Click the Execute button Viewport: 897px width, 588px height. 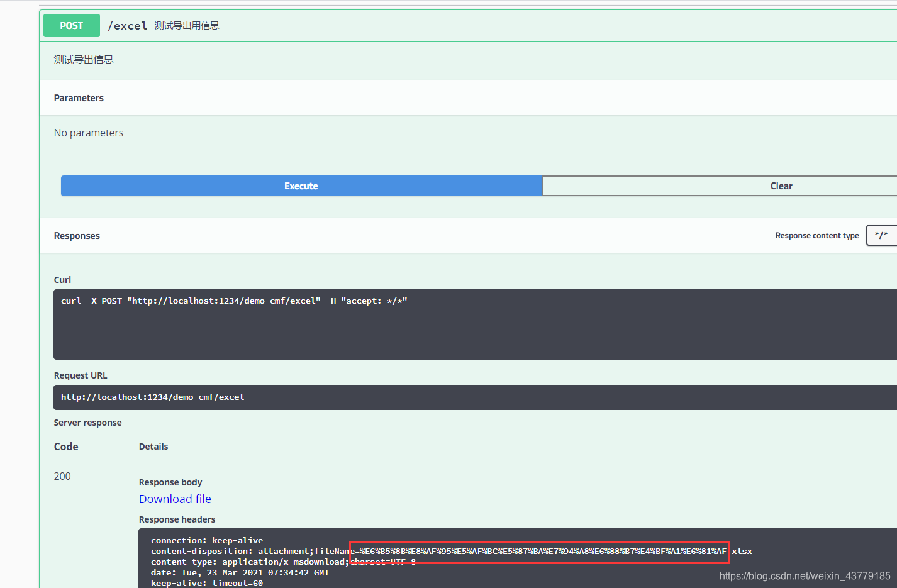click(x=301, y=186)
